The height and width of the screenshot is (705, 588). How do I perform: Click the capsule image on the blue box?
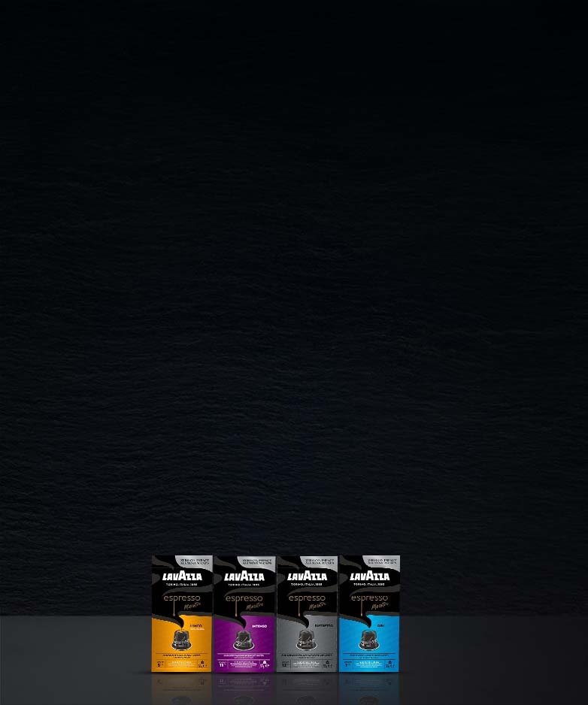[368, 638]
